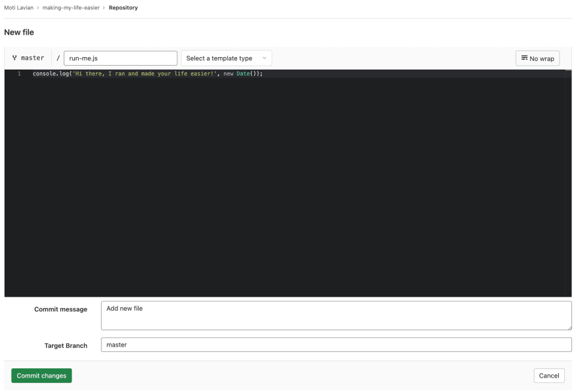Image resolution: width=578 pixels, height=392 pixels.
Task: Click the master branch label
Action: 32,58
